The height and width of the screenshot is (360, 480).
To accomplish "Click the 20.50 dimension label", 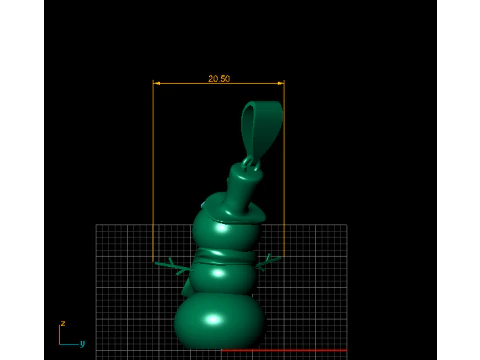I will coord(219,79).
